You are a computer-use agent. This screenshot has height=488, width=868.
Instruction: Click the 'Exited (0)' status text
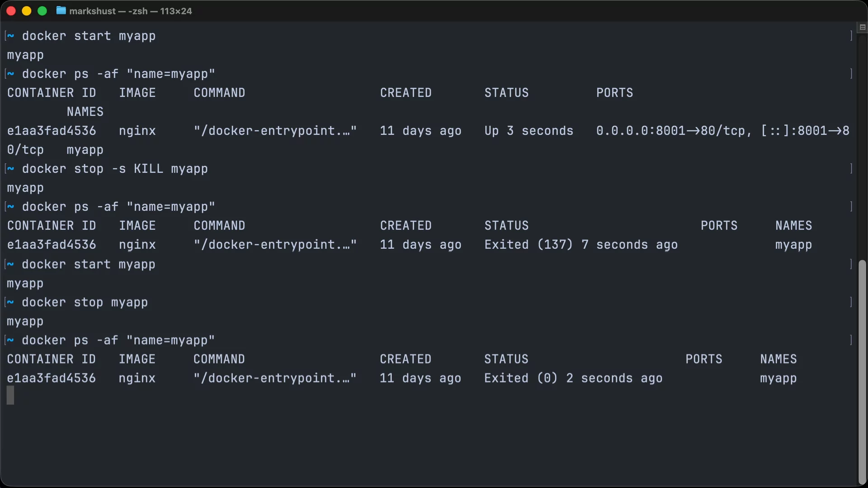click(x=521, y=378)
